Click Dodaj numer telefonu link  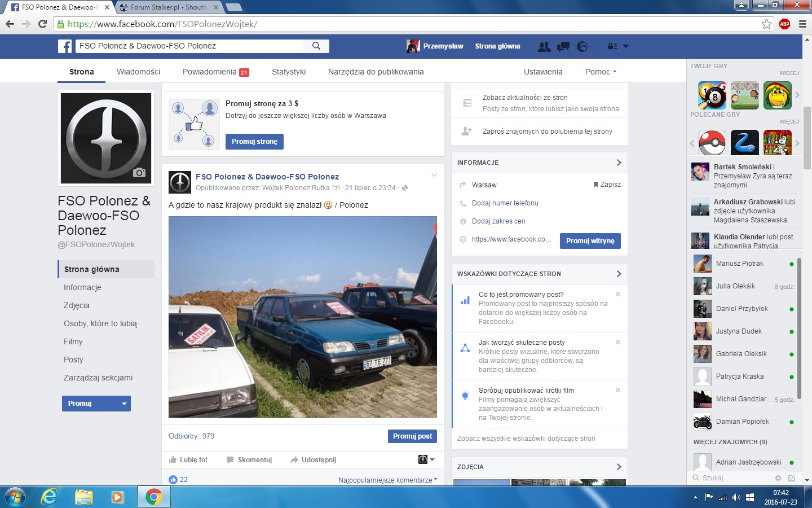[505, 203]
